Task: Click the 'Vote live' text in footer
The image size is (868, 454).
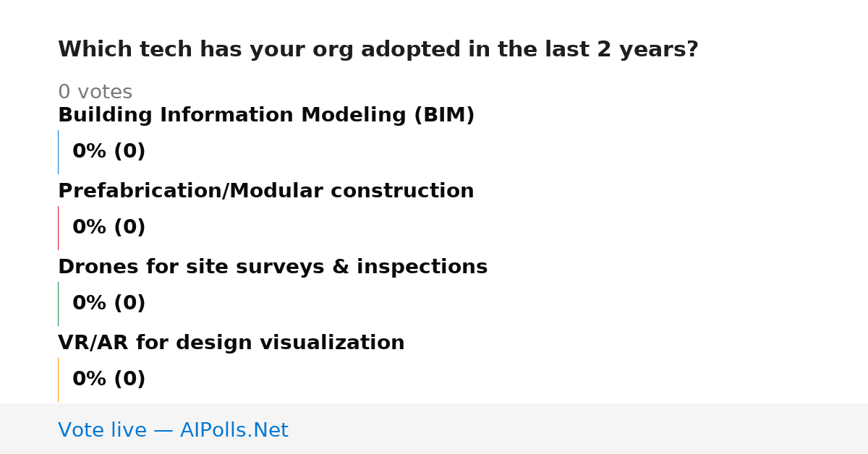Action: 102,430
